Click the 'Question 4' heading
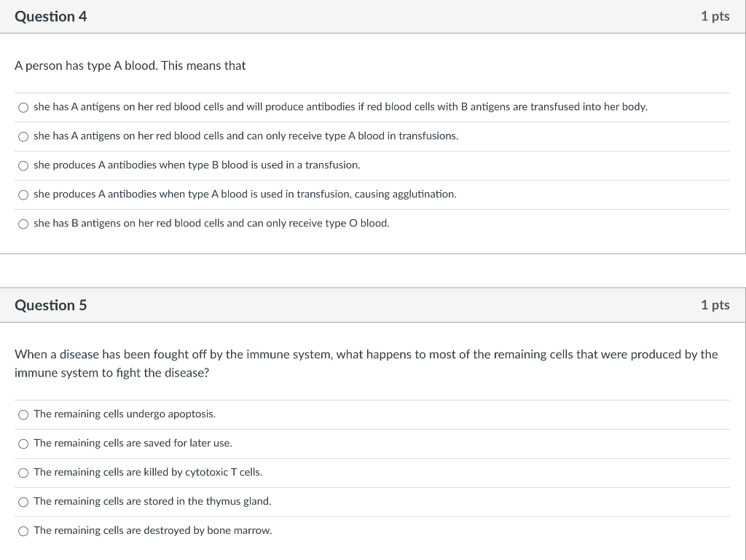 pos(51,17)
